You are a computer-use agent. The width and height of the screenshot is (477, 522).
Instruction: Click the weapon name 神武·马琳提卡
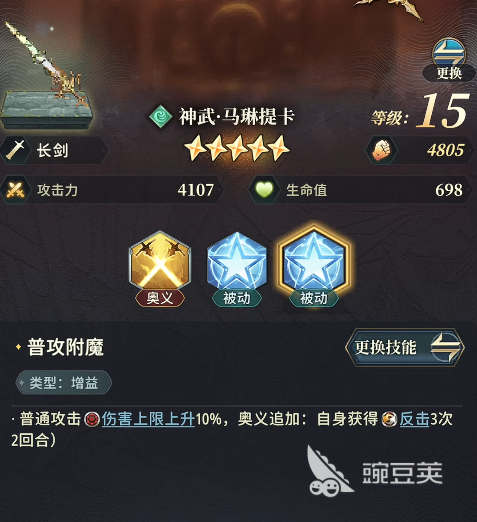coord(237,116)
